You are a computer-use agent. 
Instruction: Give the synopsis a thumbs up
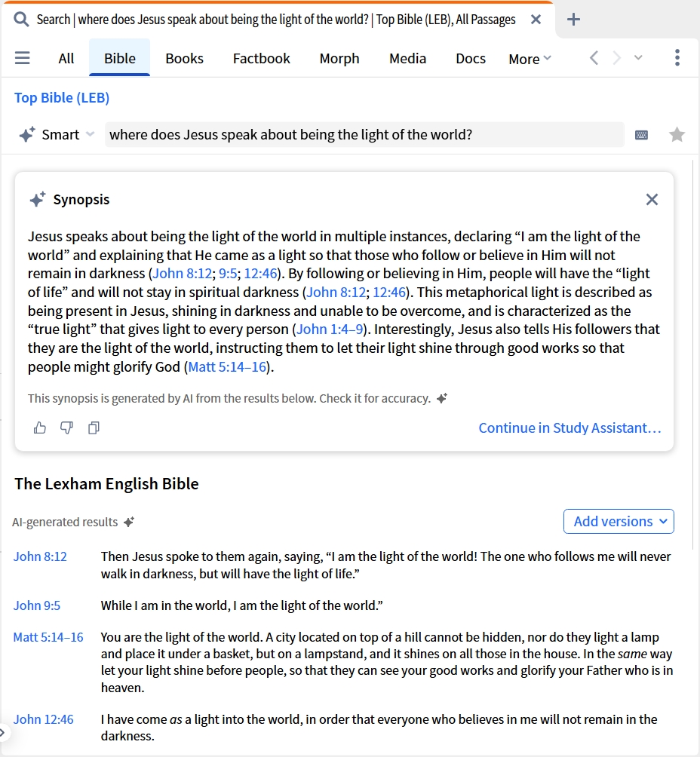(40, 428)
